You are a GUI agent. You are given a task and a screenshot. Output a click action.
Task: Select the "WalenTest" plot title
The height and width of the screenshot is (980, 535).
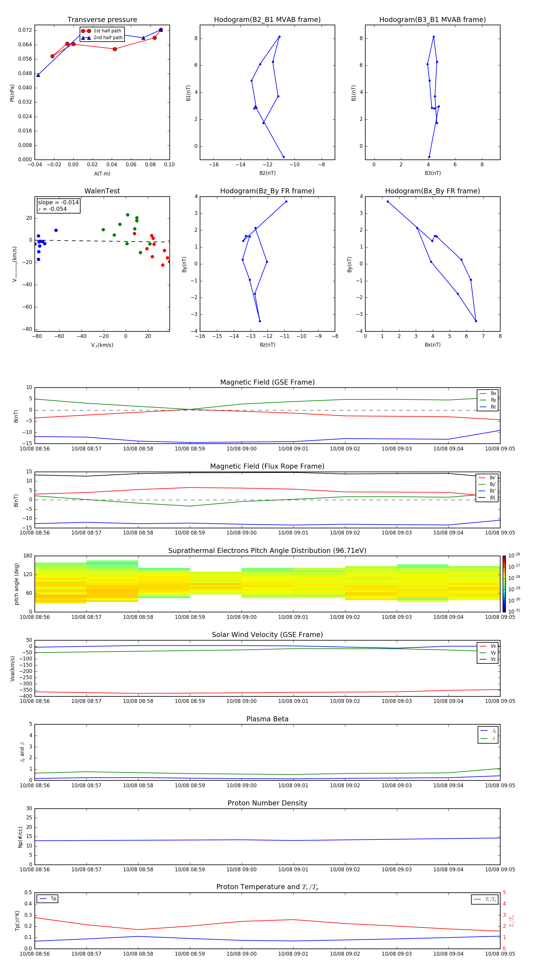(102, 191)
